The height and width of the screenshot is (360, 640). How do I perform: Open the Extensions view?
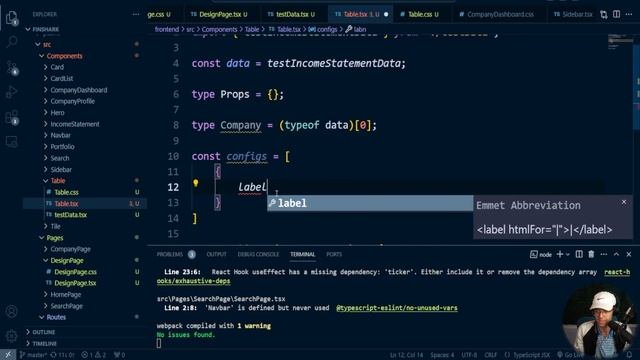tap(11, 117)
